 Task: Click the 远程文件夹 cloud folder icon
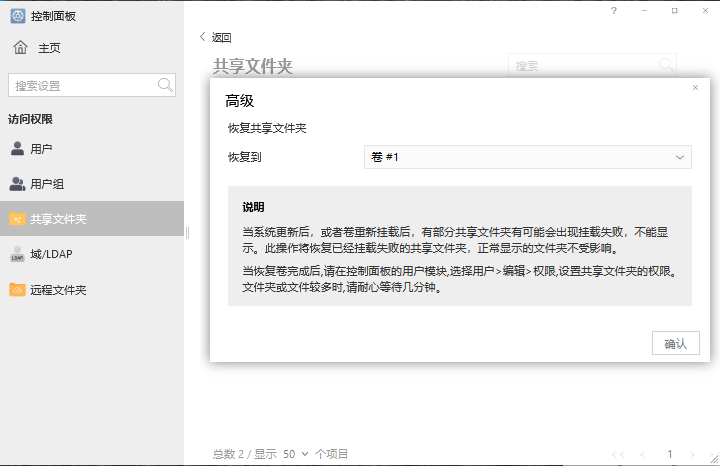[x=17, y=290]
